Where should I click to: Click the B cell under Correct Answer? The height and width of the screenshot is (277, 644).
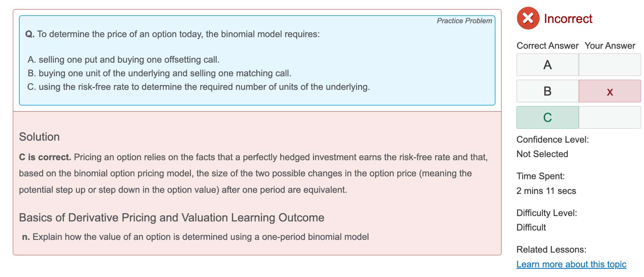coord(547,91)
